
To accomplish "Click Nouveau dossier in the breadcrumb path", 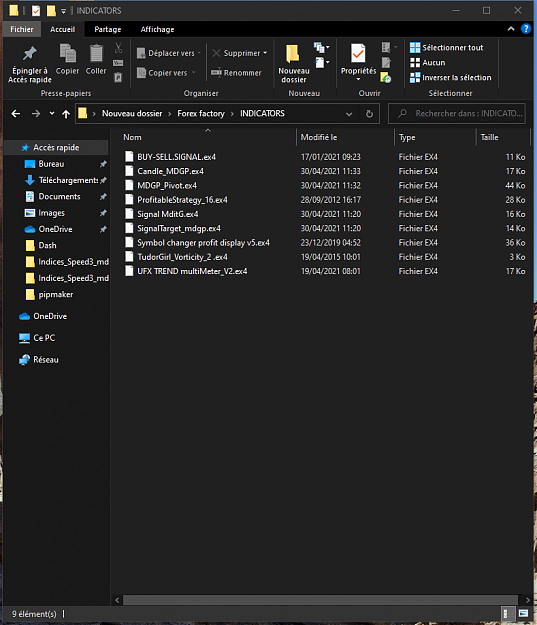I will coord(132,114).
